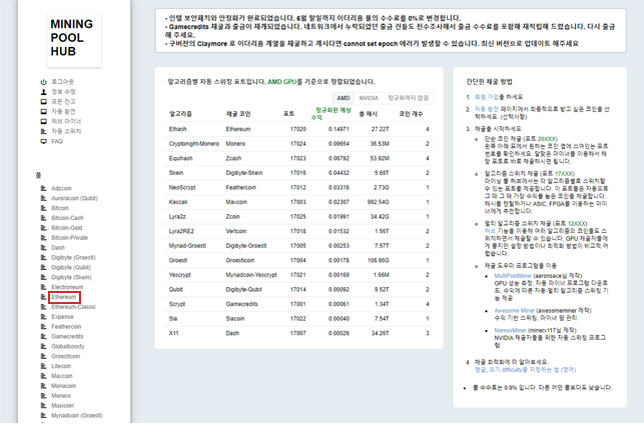Click the chart icon beside Bitcoin-Cash
Viewport: 644px width, 426px height.
tap(44, 218)
